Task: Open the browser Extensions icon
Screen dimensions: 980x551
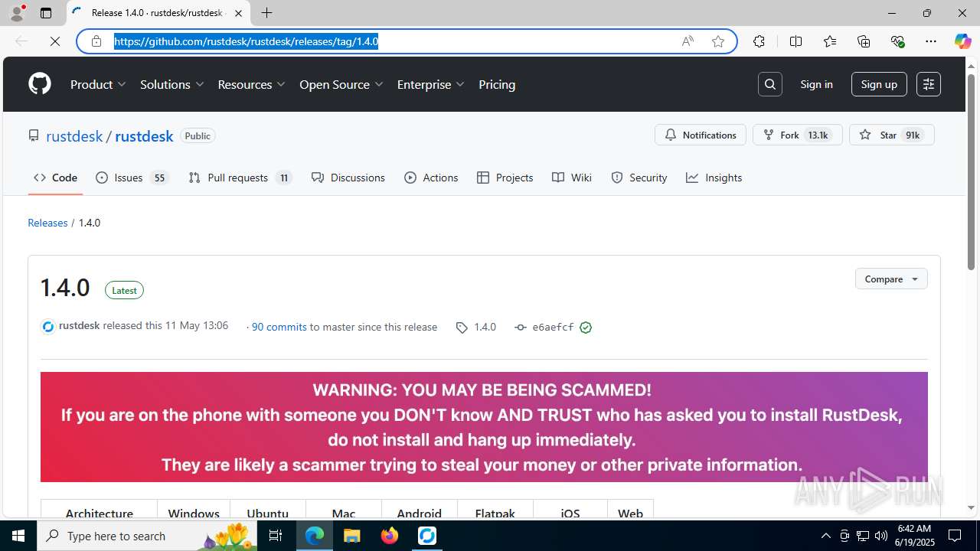Action: [x=759, y=41]
